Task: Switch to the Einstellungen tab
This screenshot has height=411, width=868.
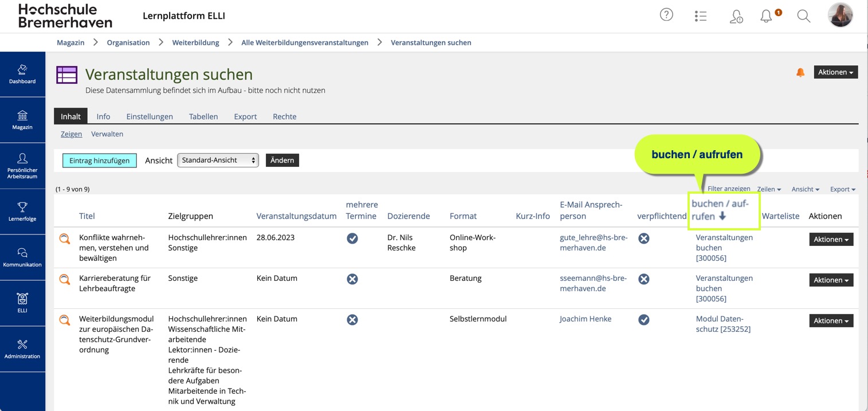Action: 150,116
